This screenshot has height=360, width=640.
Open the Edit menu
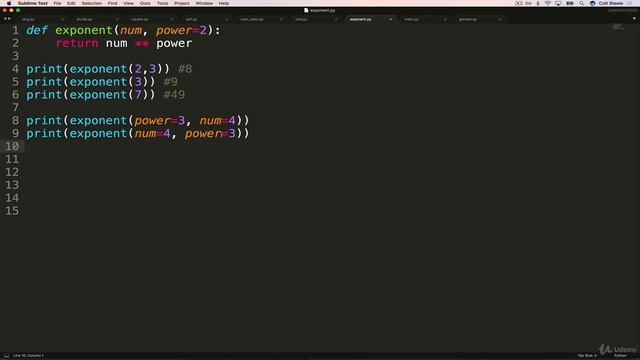point(71,3)
